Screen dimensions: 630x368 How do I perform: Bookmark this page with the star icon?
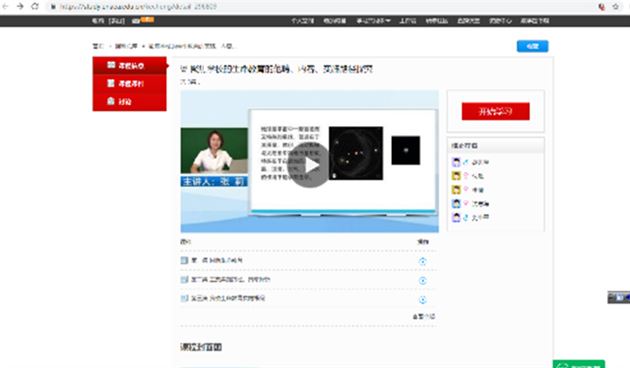click(616, 7)
